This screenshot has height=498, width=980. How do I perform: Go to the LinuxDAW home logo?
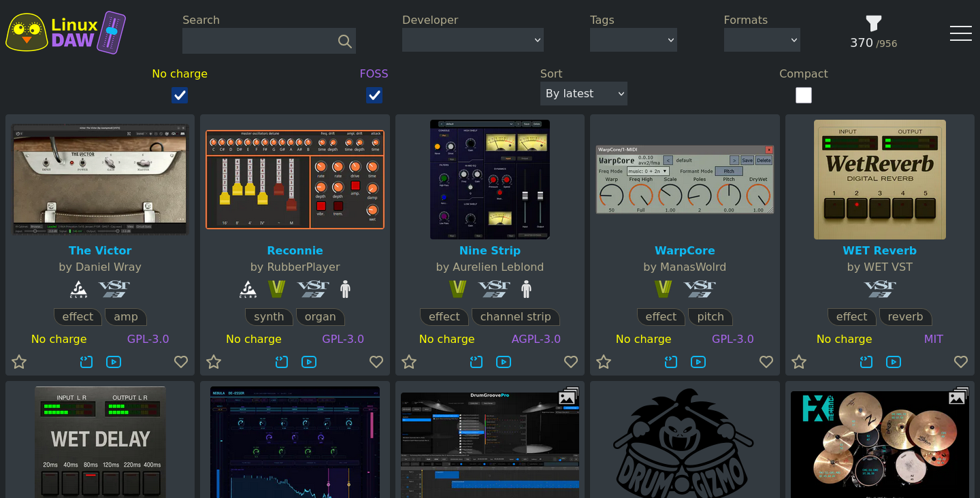tap(66, 33)
